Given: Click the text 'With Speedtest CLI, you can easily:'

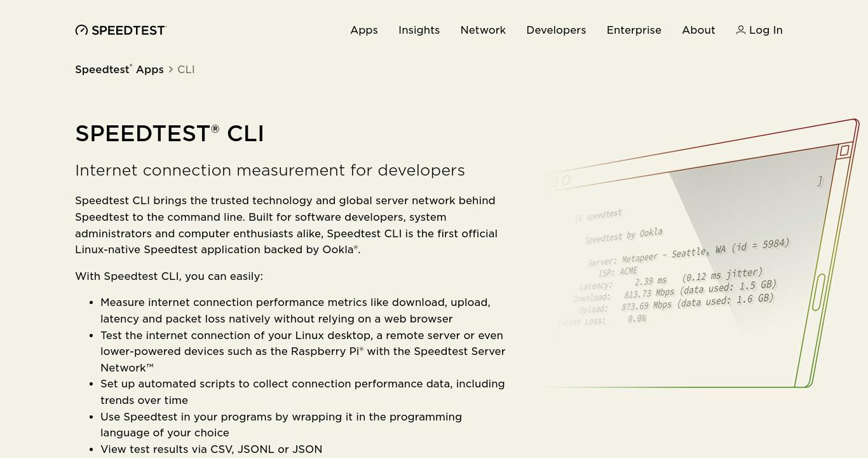Looking at the screenshot, I should (x=169, y=276).
